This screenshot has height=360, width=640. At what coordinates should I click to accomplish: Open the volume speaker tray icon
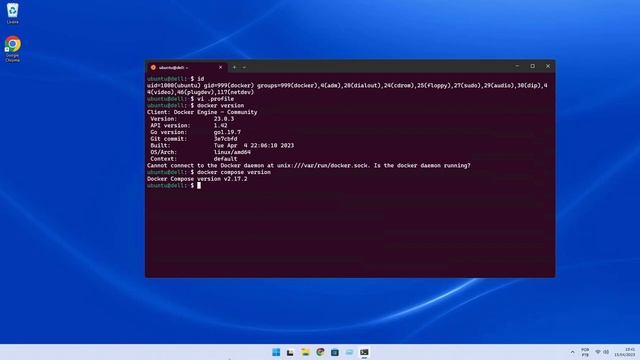coord(606,352)
